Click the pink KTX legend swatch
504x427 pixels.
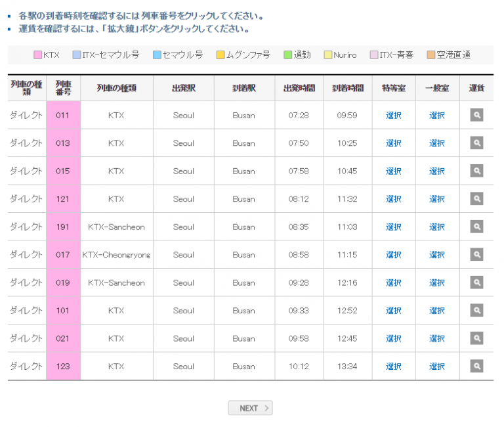coord(37,55)
